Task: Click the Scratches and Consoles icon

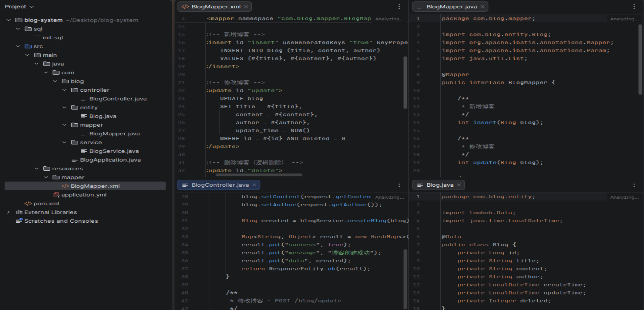Action: (19, 221)
